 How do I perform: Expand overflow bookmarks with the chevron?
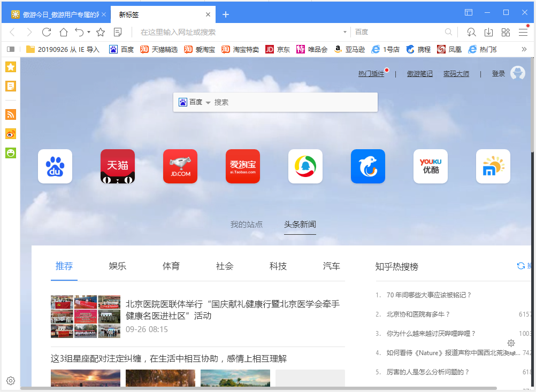pos(525,49)
